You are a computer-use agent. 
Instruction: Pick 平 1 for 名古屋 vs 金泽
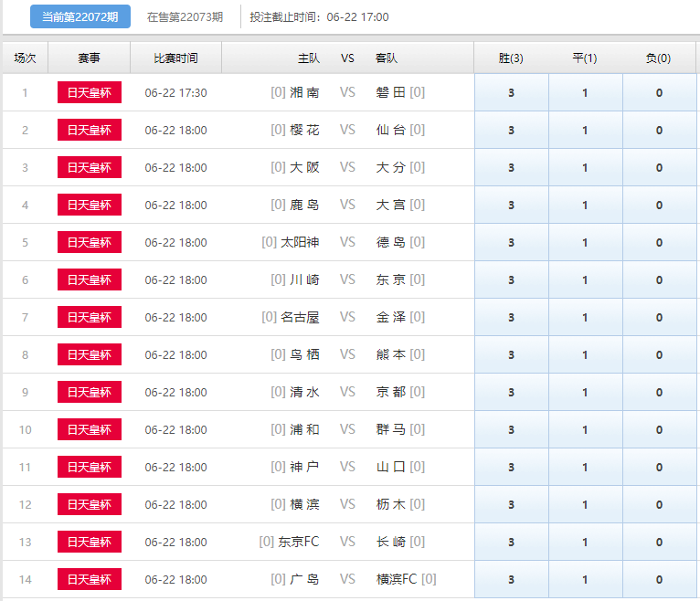[585, 318]
